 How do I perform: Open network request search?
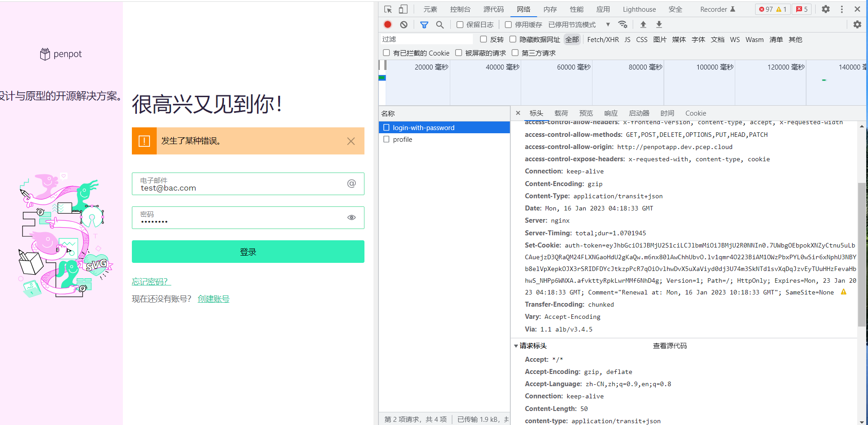[440, 24]
